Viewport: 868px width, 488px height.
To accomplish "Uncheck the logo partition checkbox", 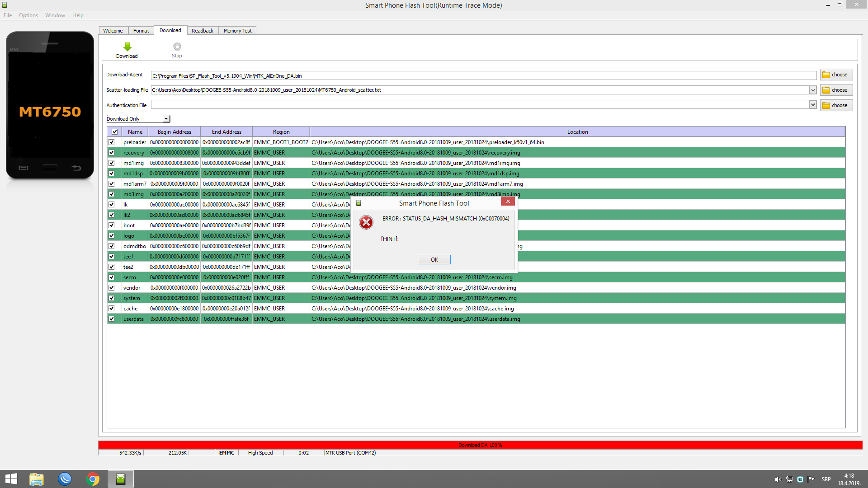I will [x=112, y=236].
